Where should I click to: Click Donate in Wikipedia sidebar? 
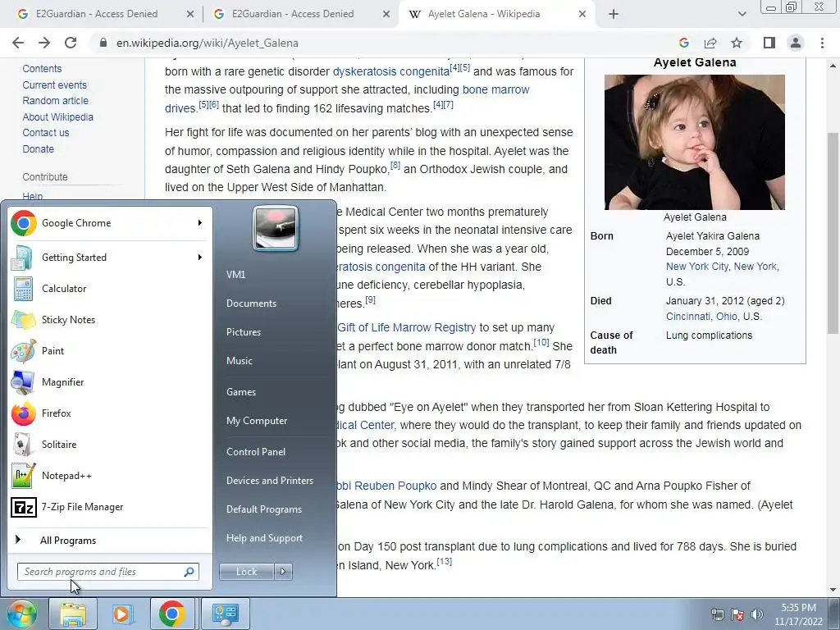(x=38, y=149)
